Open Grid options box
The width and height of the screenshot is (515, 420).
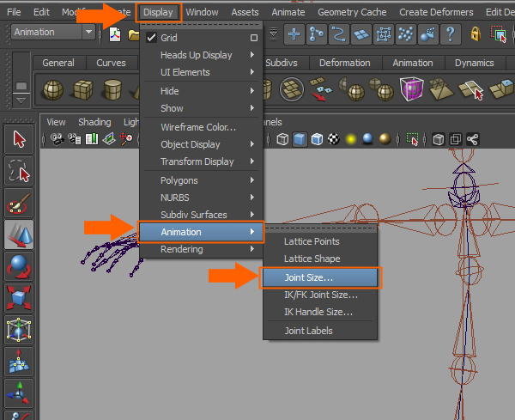(254, 38)
